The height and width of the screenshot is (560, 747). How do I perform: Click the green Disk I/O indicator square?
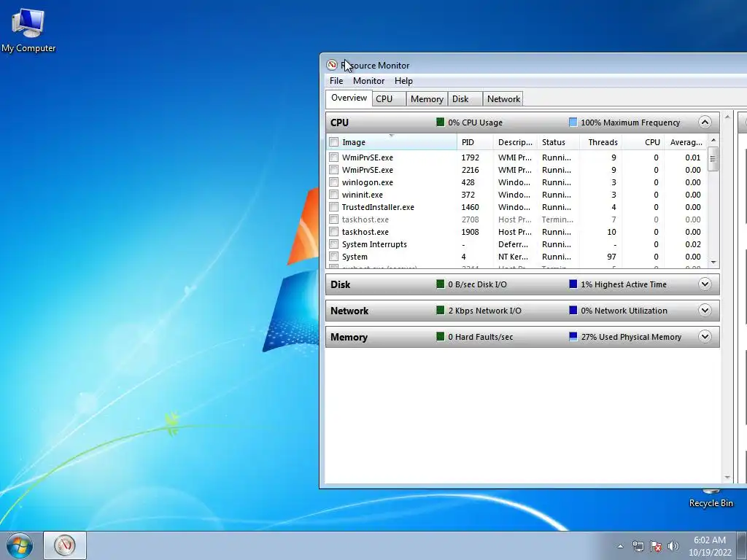pos(440,284)
